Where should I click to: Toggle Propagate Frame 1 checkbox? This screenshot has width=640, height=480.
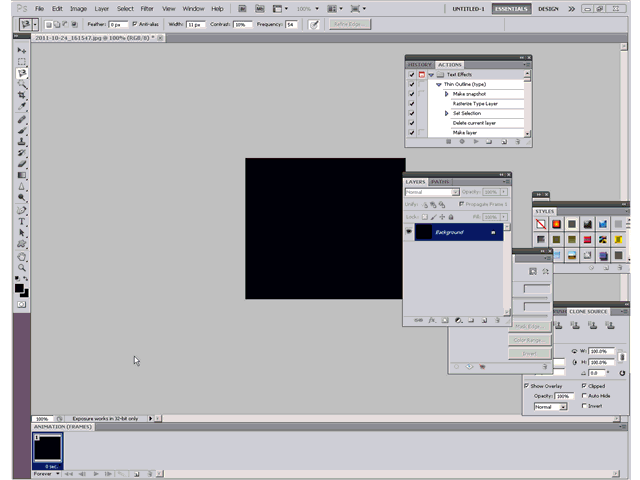pos(461,204)
